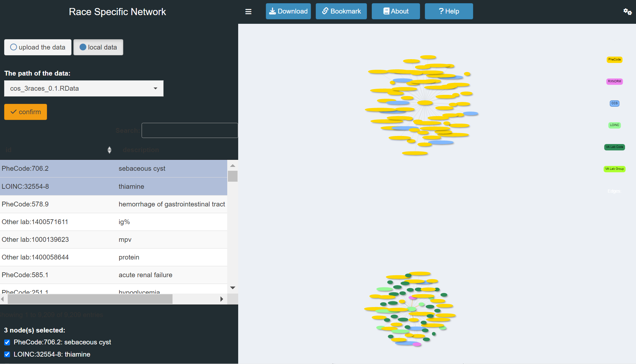Viewport: 636px width, 364px height.
Task: Click the LOINC legend badge
Action: click(614, 125)
